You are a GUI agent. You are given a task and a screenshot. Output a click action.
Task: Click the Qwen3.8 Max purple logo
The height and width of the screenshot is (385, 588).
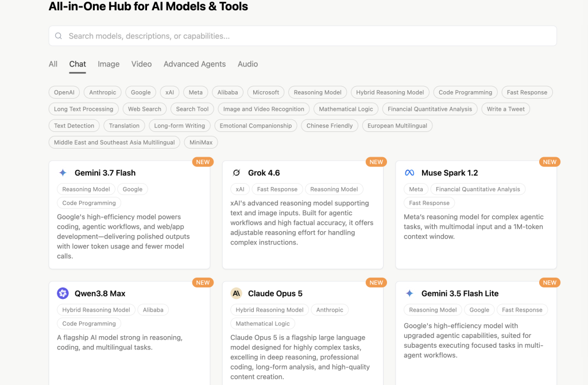[x=63, y=293]
